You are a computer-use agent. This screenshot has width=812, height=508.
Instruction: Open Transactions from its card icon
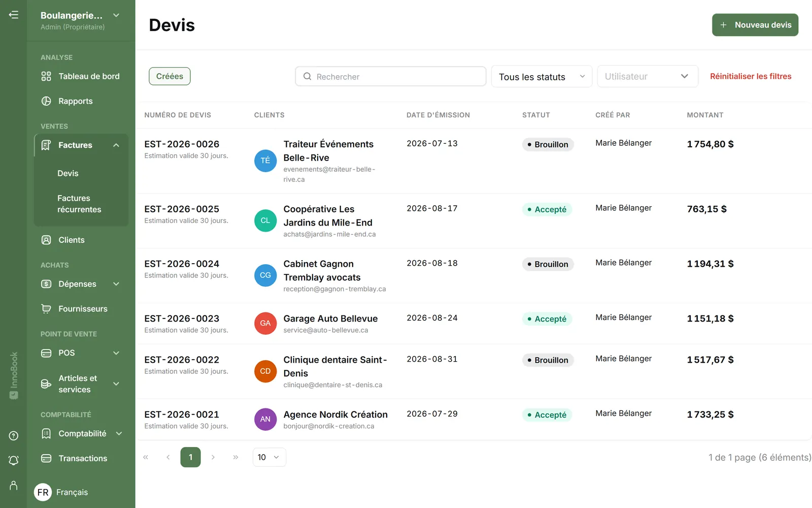coord(46,458)
